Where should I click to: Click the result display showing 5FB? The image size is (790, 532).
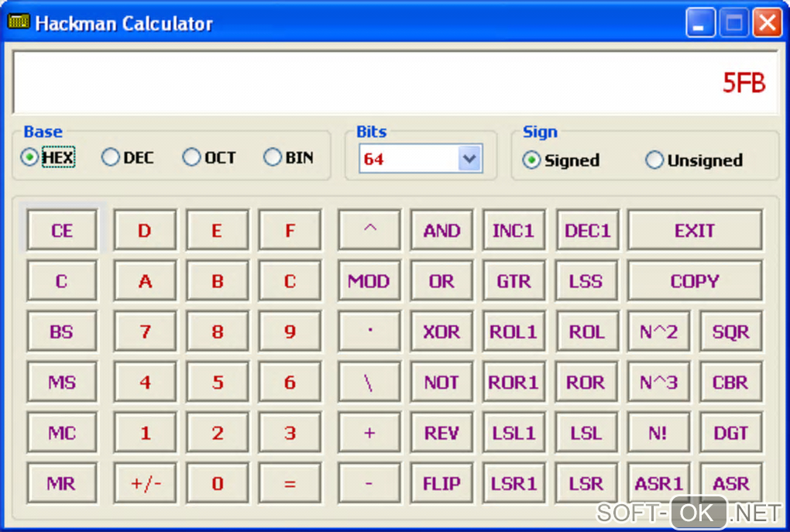coord(396,82)
